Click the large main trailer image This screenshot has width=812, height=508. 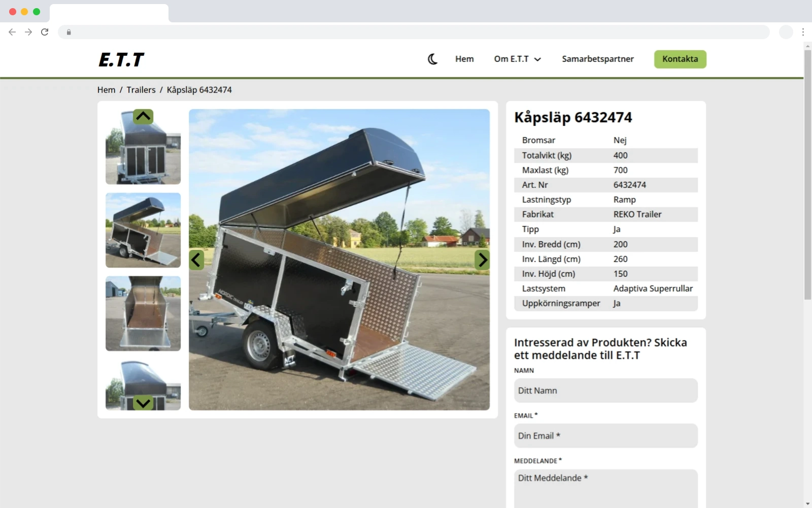(x=339, y=260)
